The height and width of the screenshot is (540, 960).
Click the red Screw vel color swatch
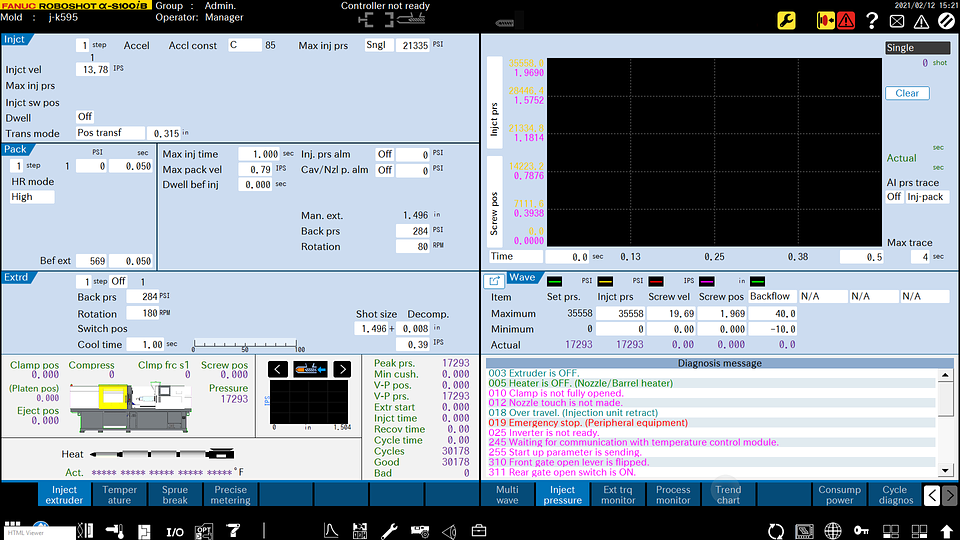tap(656, 281)
